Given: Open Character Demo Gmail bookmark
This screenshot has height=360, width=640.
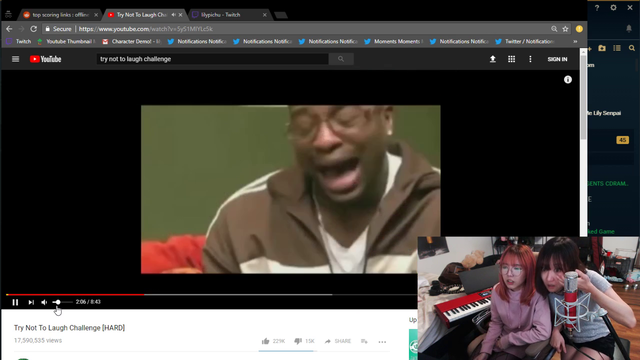Looking at the screenshot, I should 131,41.
